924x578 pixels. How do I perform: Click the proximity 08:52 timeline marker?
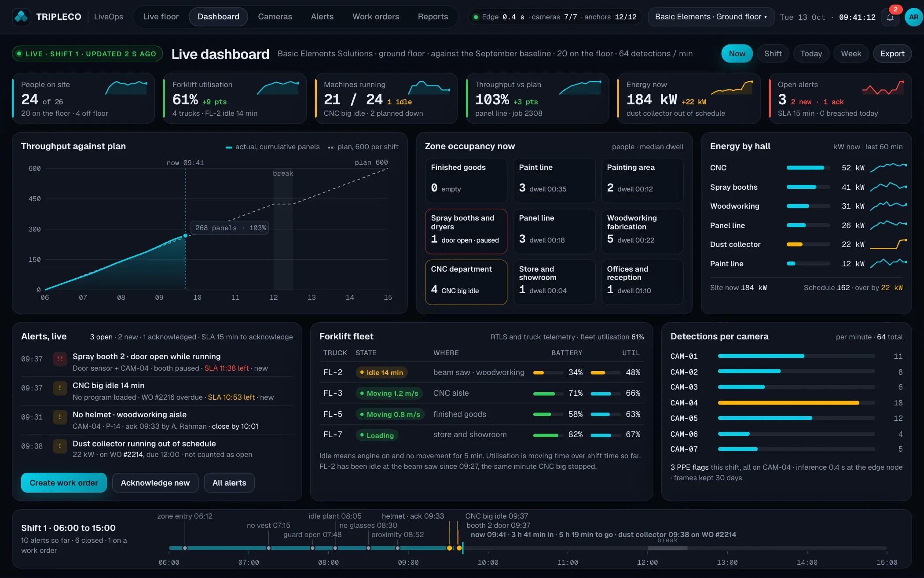tap(398, 548)
